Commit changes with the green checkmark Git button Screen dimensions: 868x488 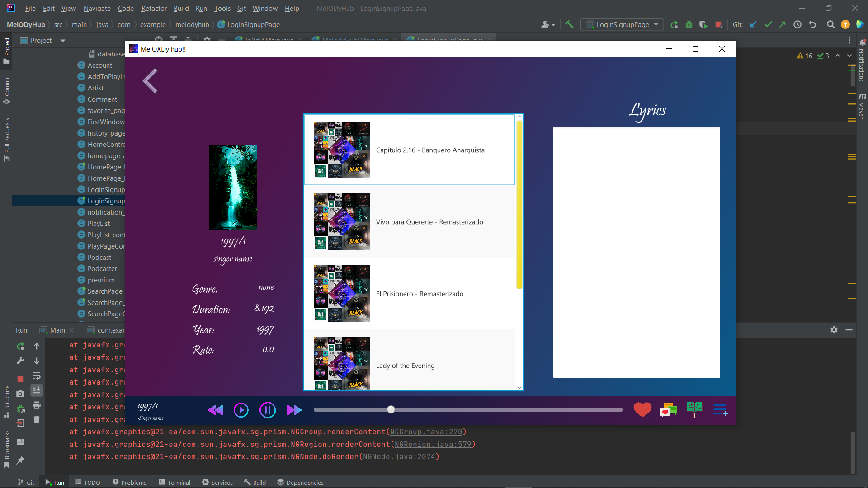tap(768, 24)
